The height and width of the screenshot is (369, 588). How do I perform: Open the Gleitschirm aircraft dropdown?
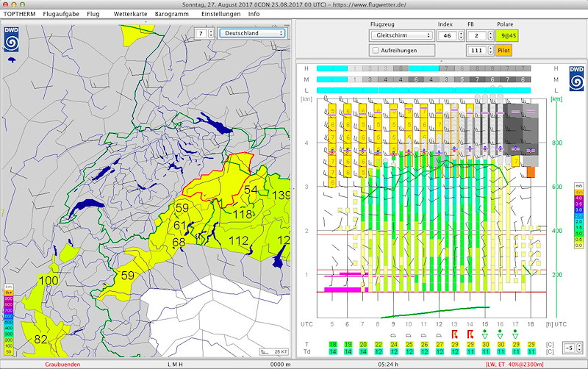tap(401, 35)
